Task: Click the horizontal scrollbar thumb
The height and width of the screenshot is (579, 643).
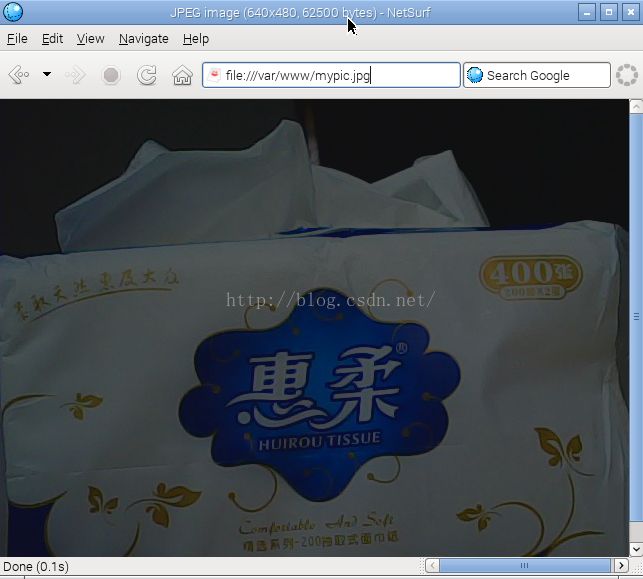Action: 524,566
